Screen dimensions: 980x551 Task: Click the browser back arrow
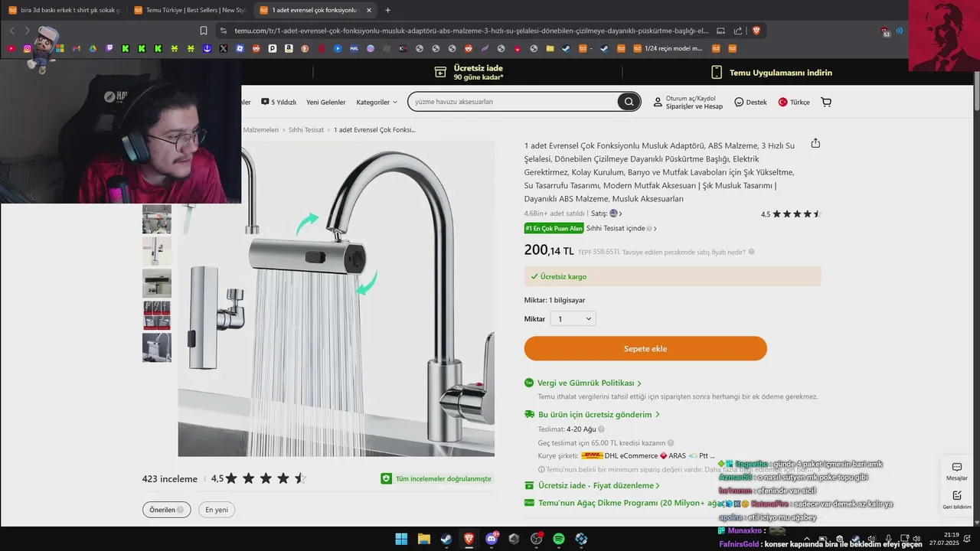point(12,31)
